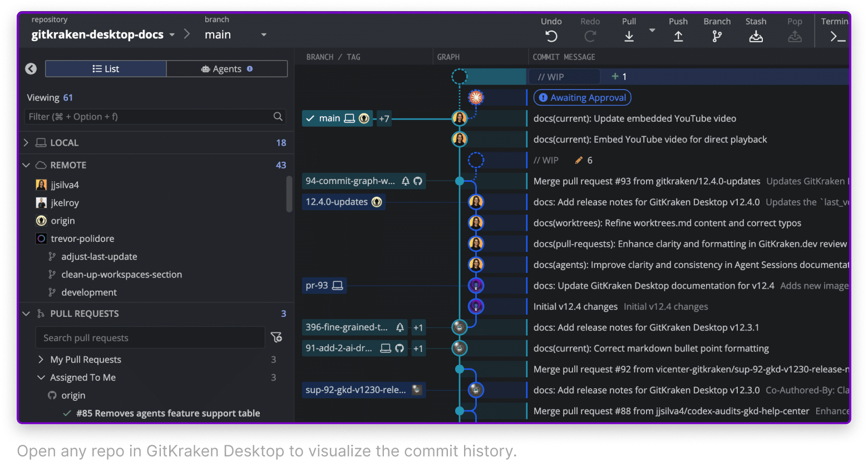This screenshot has height=462, width=868.
Task: Select the clean-up-workspaces-section branch
Action: (x=115, y=274)
